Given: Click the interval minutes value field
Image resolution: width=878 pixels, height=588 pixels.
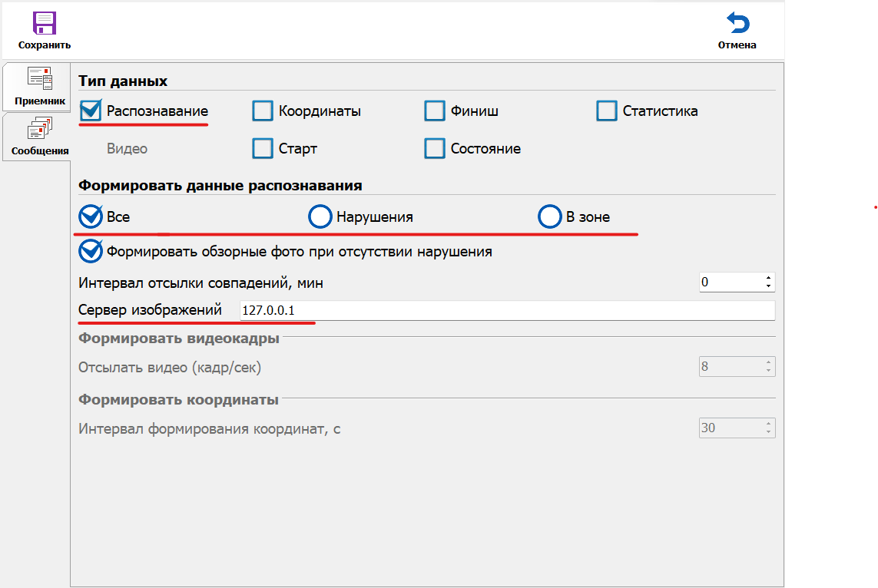Looking at the screenshot, I should [x=730, y=282].
